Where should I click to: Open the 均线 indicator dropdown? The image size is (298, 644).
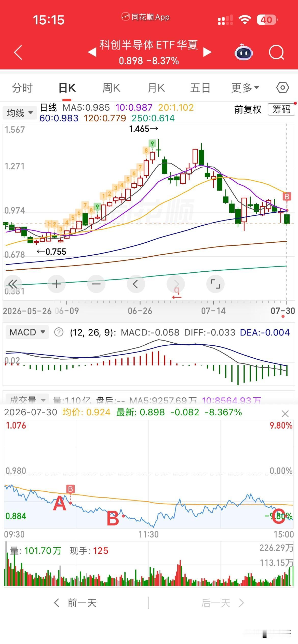pyautogui.click(x=19, y=112)
